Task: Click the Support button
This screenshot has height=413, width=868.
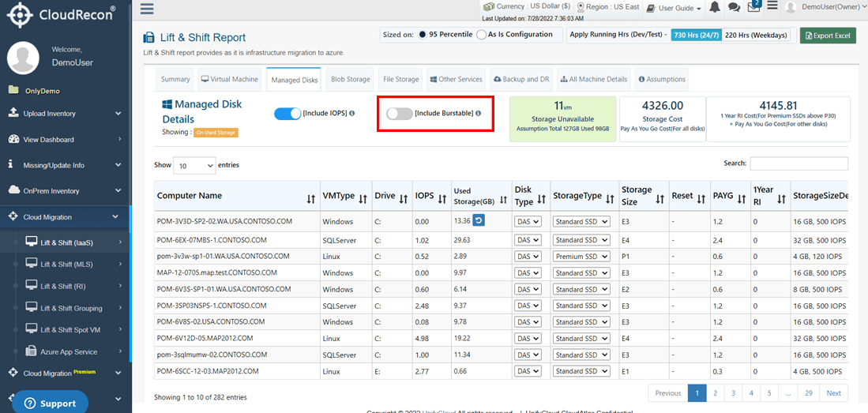Action: [x=50, y=402]
